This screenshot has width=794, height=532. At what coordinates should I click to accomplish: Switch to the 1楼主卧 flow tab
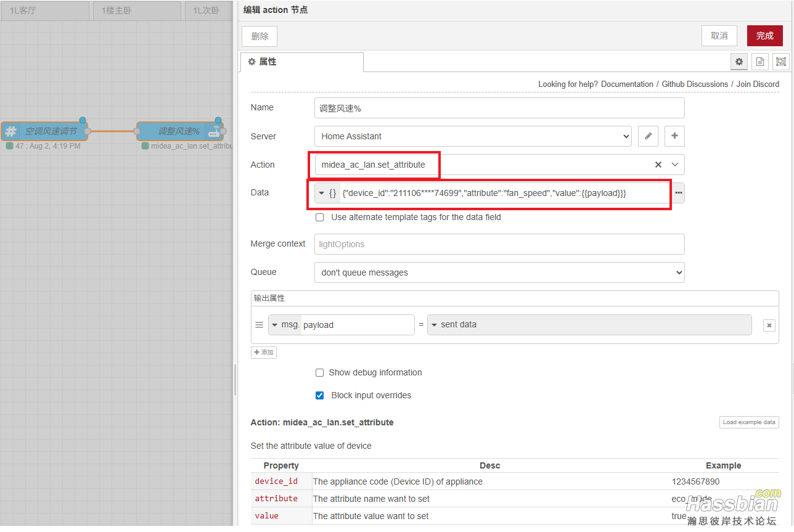[137, 10]
